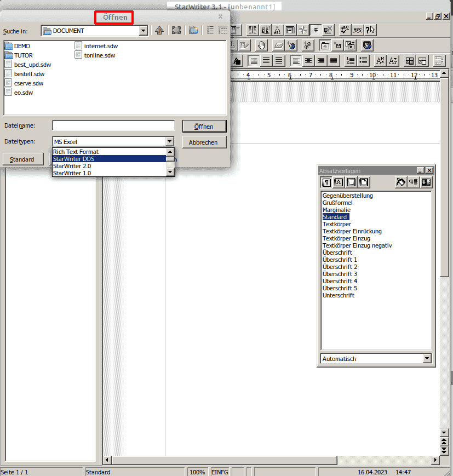Toggle the bulleted list icon
This screenshot has height=476, width=453.
point(363,61)
